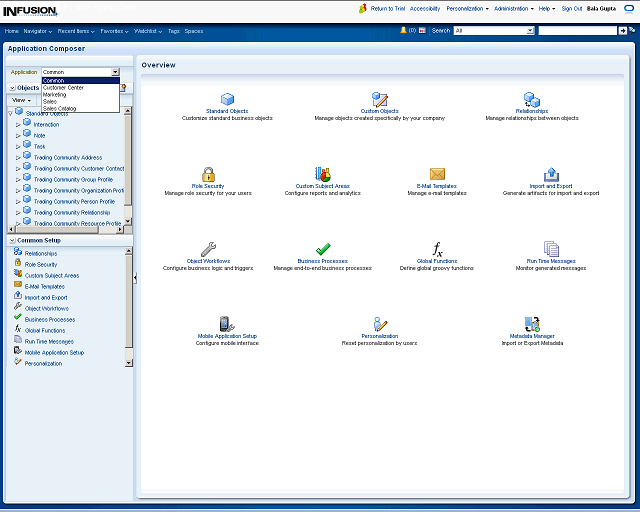
Task: Open the Object Workflows wrench icon in Overview
Action: point(208,249)
